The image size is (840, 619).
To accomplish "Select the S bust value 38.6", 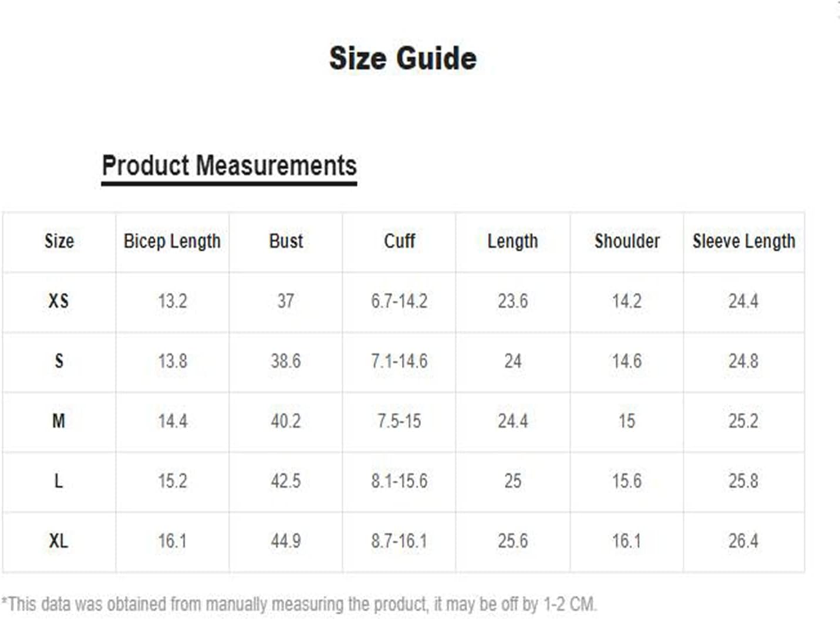I will tap(286, 361).
